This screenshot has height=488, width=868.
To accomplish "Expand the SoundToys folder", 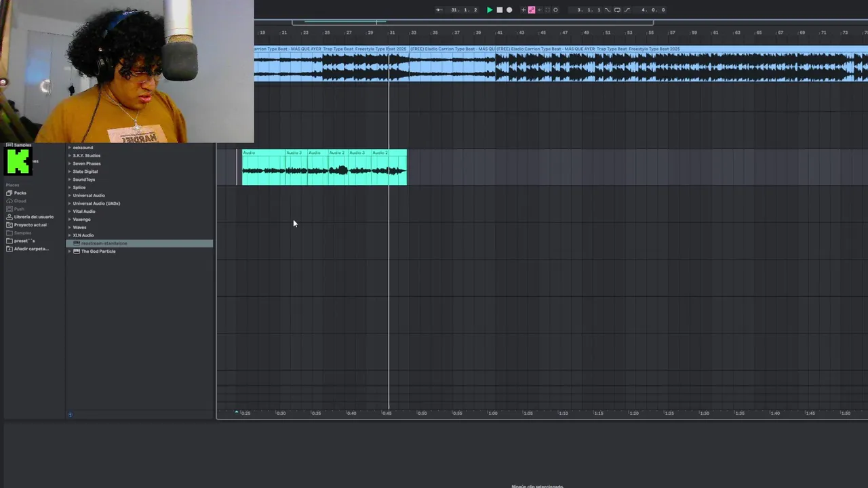I will click(x=69, y=180).
